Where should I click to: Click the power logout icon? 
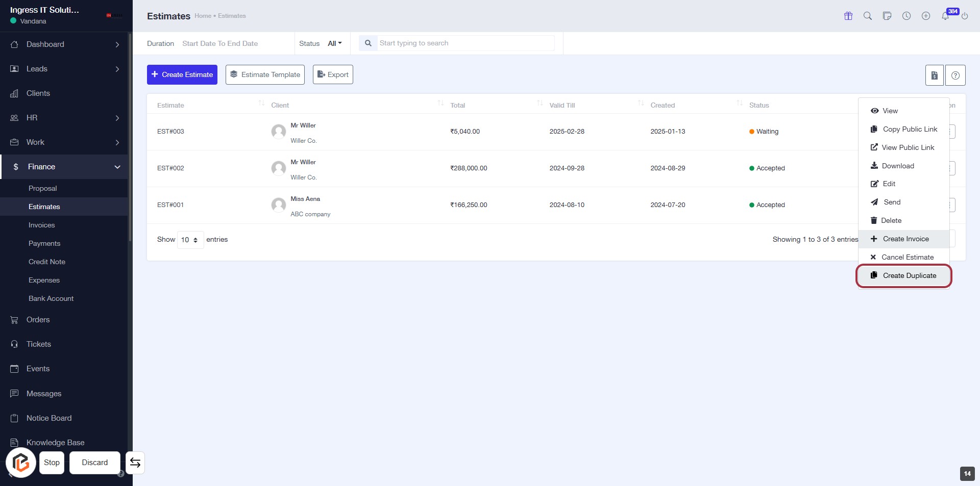click(965, 16)
